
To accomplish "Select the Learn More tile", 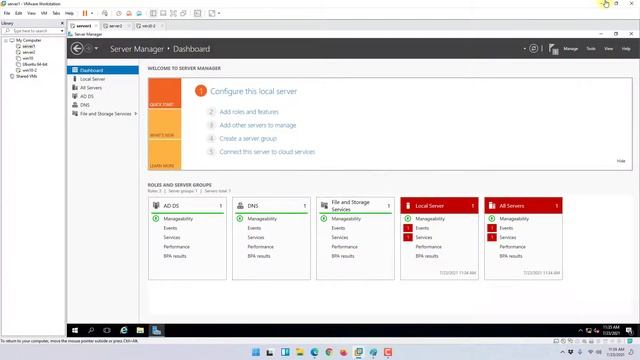I will (164, 155).
